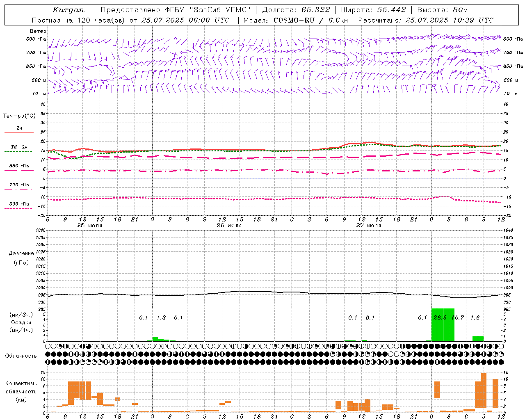Select forecast start "25.07.2025 06:00 UTC"

pos(185,20)
